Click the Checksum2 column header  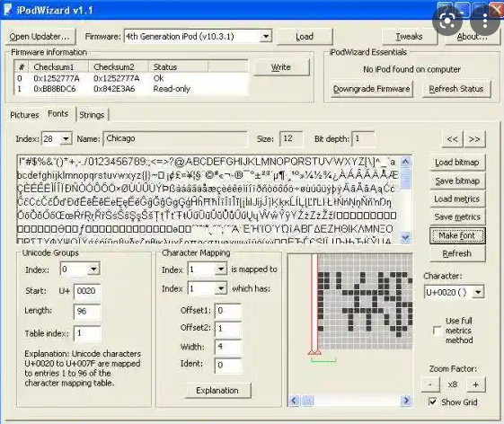(119, 66)
